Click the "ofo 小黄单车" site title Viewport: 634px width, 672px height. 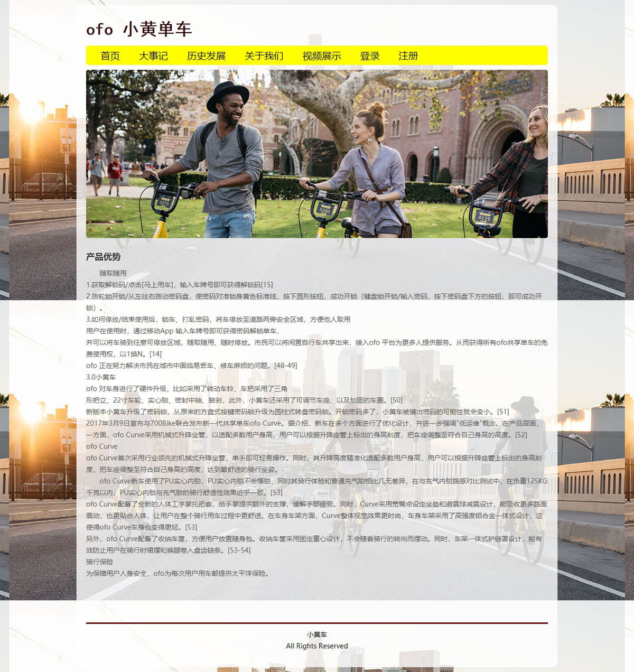(x=139, y=29)
